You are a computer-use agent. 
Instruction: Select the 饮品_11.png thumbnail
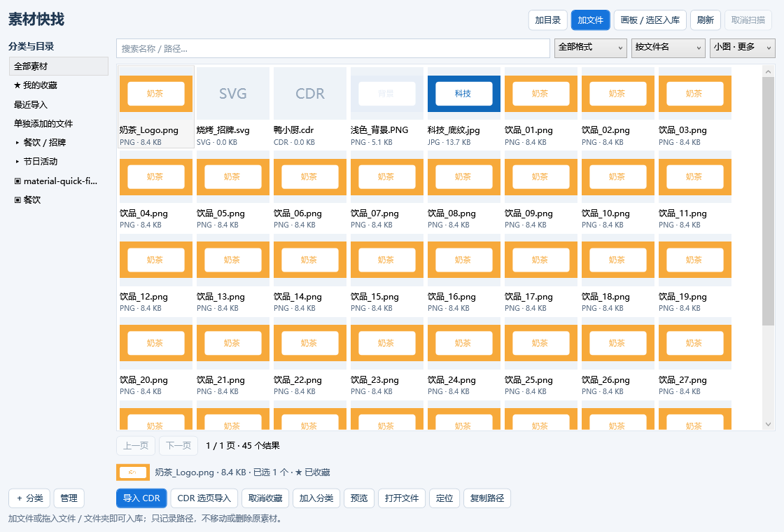click(695, 176)
